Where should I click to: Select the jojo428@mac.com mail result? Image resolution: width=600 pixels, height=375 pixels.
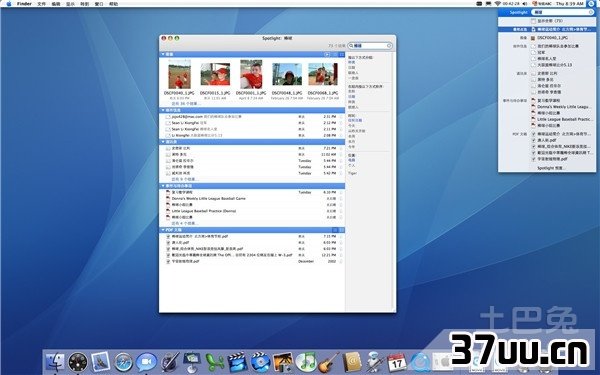tap(253, 117)
